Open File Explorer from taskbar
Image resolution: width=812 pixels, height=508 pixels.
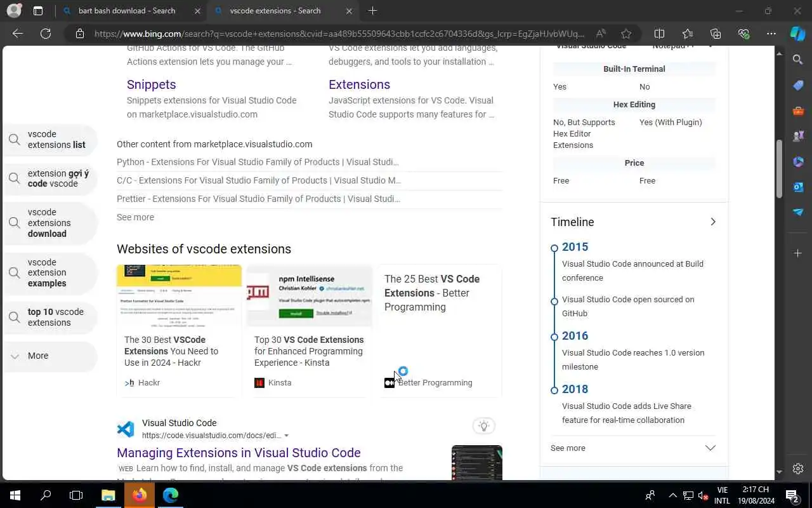108,495
